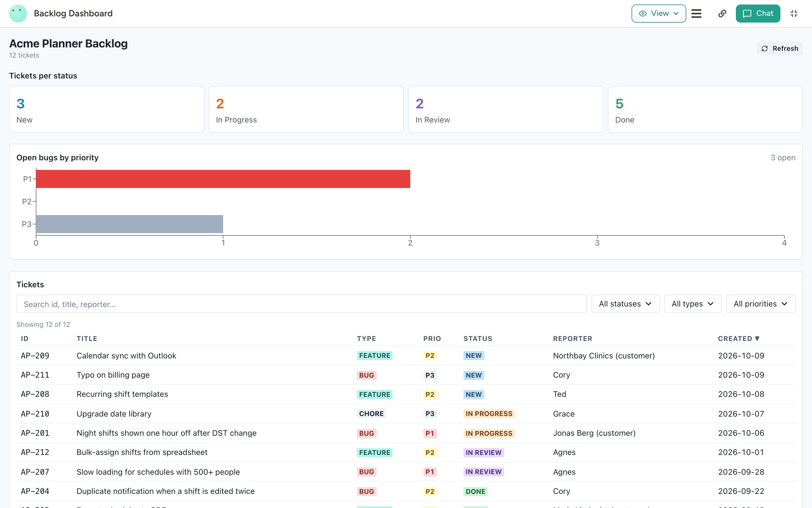Click 'Calendar sync with Outlook' title
The height and width of the screenshot is (508, 812).
pos(126,356)
